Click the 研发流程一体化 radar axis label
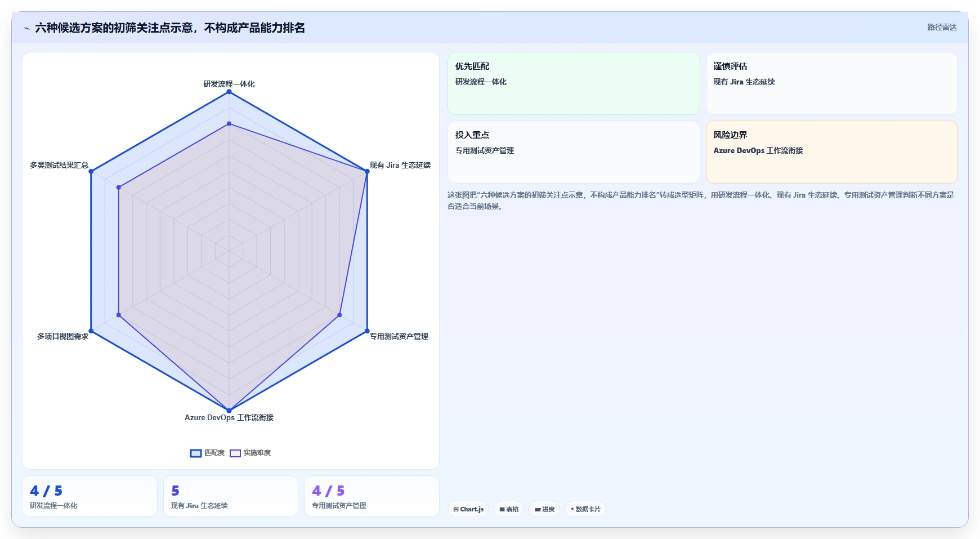 click(x=229, y=84)
